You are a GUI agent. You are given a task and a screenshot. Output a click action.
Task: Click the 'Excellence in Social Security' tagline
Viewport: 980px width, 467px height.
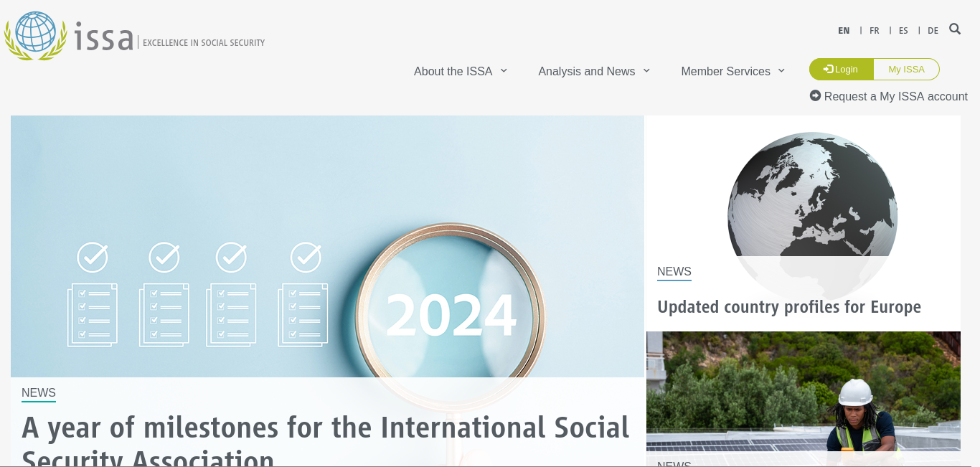[x=204, y=42]
